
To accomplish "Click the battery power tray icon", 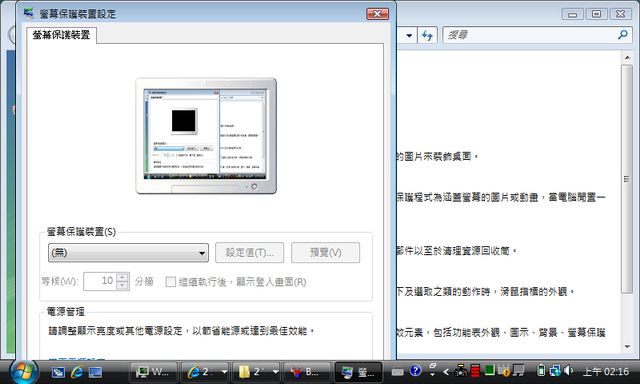I will 541,371.
